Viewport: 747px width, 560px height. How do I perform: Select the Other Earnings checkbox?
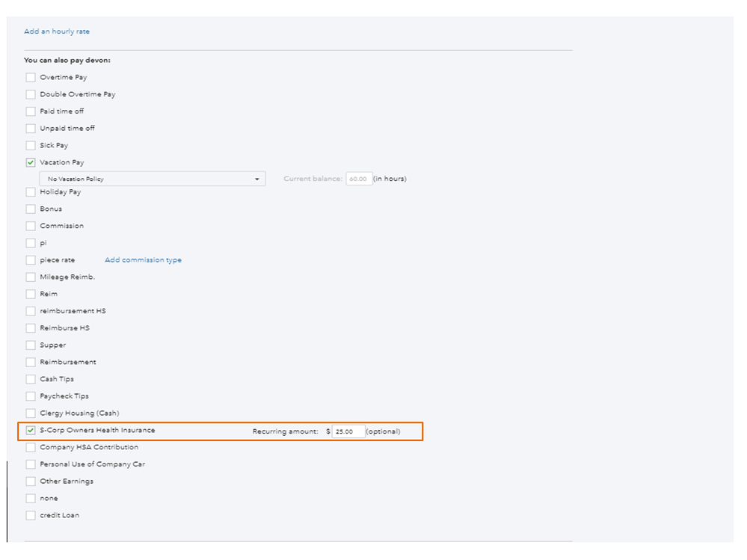tap(31, 481)
